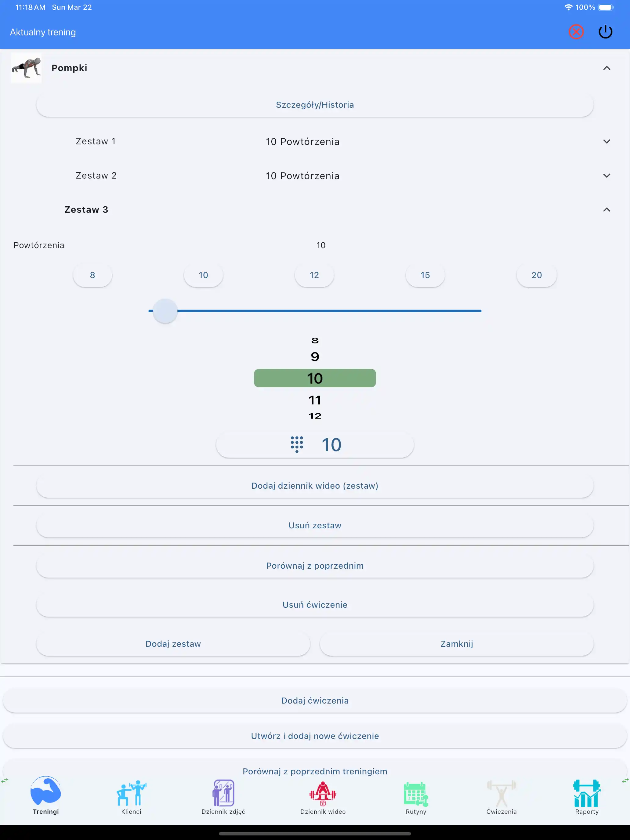Expand Zestaw 2 row chevron

tap(606, 176)
